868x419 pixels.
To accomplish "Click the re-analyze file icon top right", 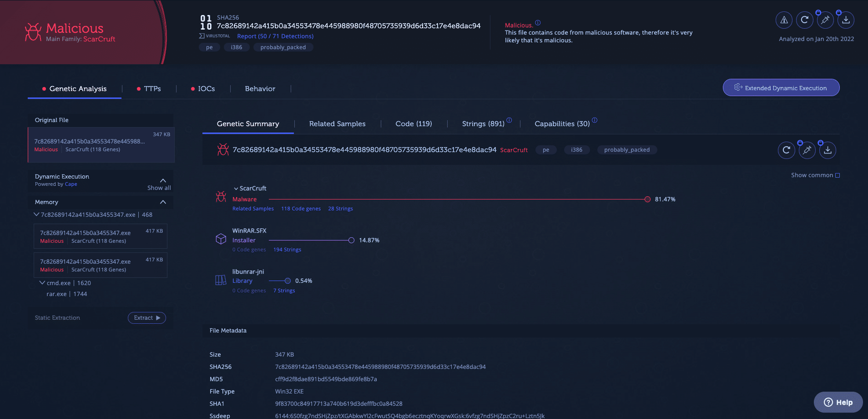I will 804,20.
